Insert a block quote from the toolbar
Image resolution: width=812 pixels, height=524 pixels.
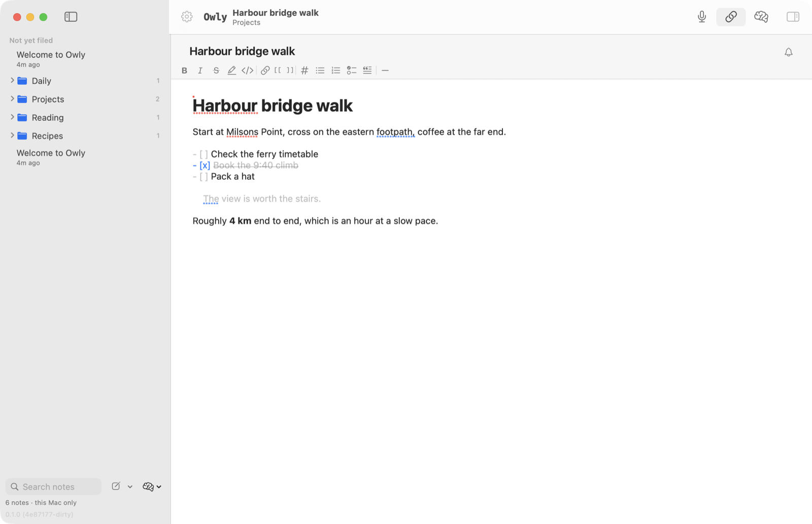point(367,71)
